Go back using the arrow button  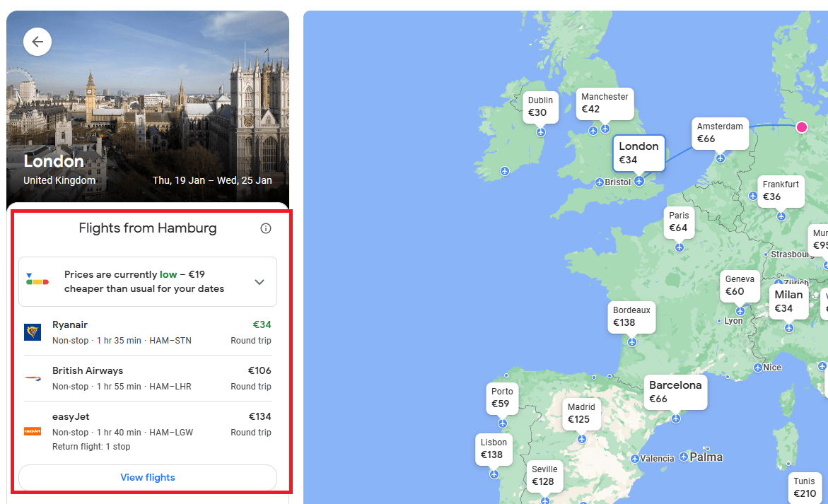[37, 42]
